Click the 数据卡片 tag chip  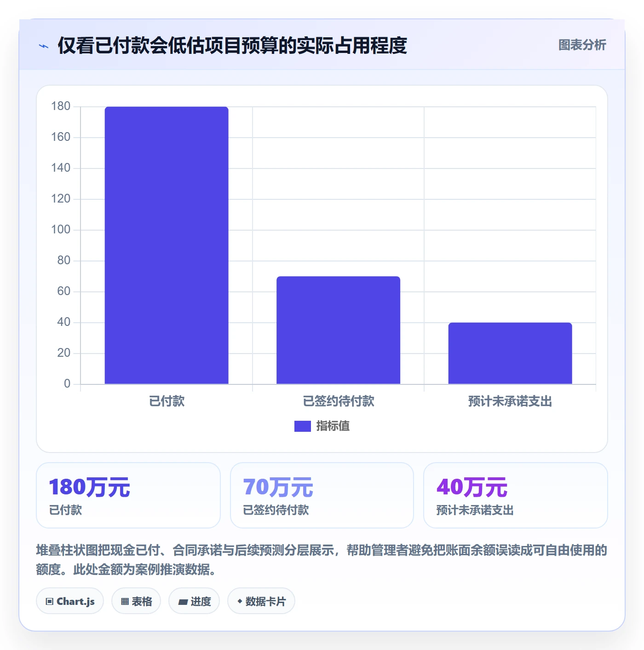(x=261, y=601)
